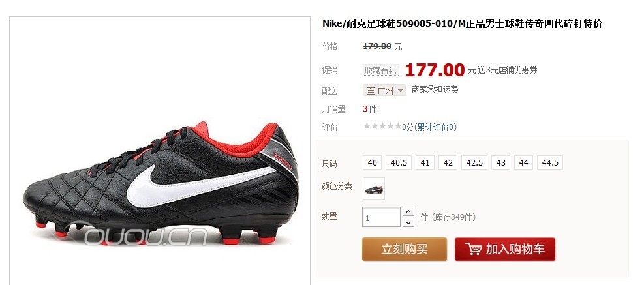Screen dimensions: 644x285
Task: Select shoe size 42.5
Action: coord(474,162)
